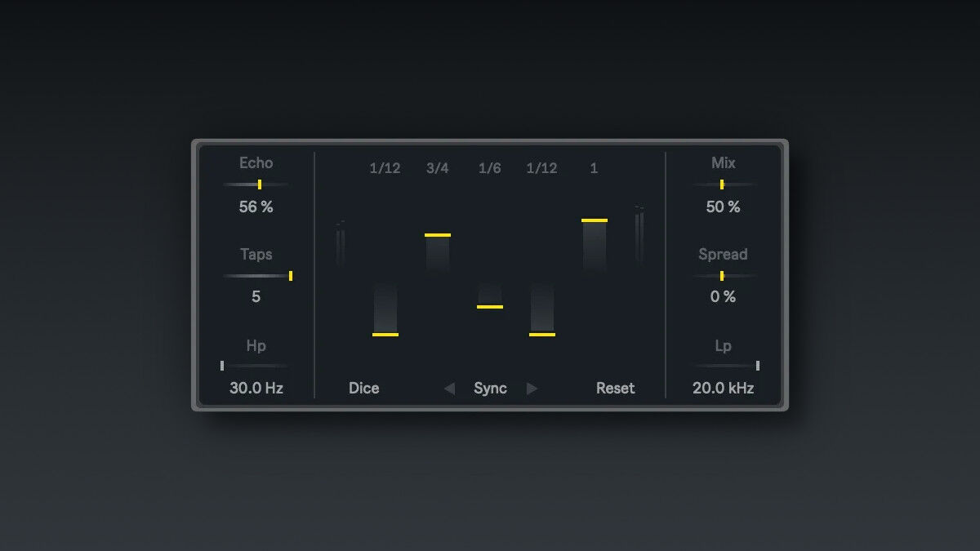Click the 3/4 tap time label

click(438, 169)
